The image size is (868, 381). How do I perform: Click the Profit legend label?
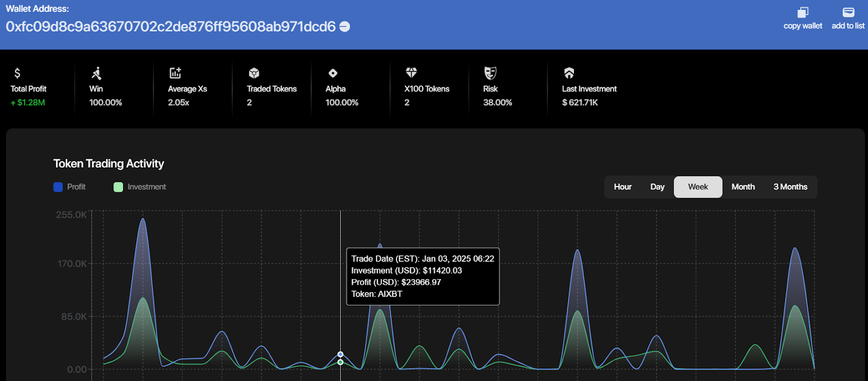(x=76, y=187)
